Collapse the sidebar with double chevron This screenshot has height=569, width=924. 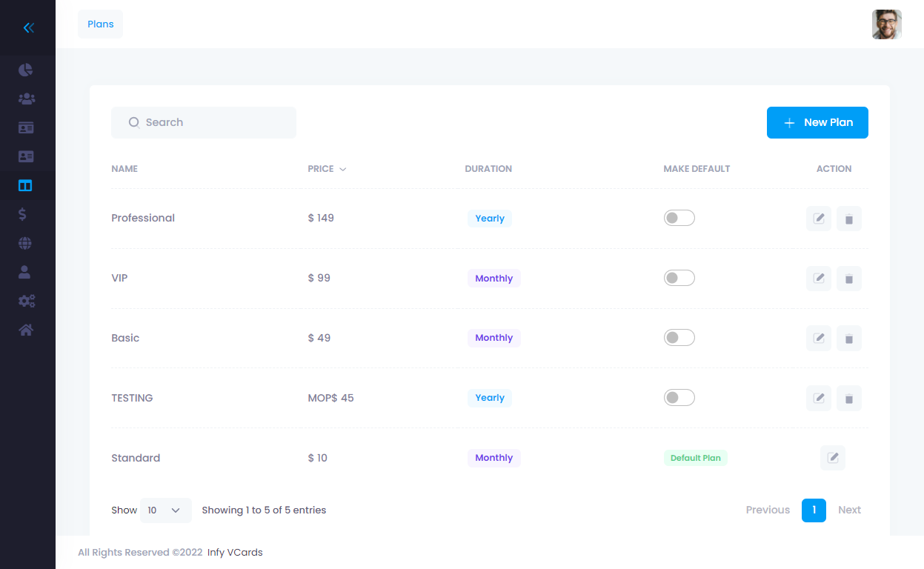pos(28,28)
